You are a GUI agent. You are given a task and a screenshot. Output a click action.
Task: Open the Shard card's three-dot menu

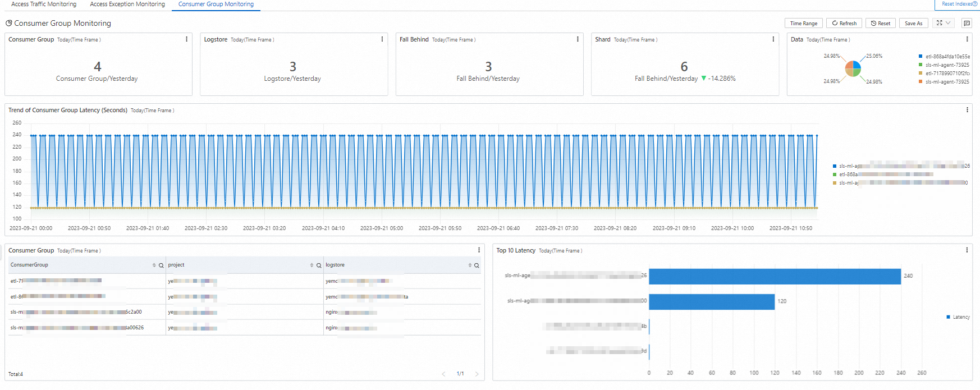click(x=773, y=39)
